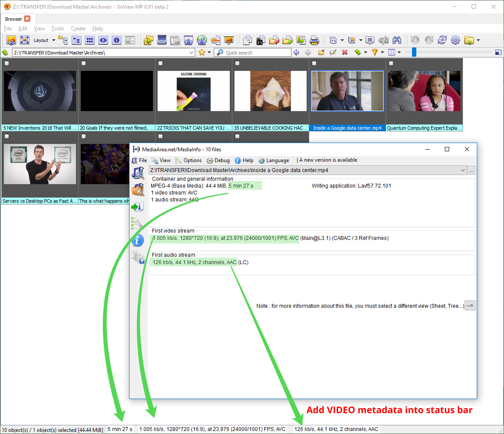Open MediaInfo Options menu
Viewport: 504px width, 434px height.
point(188,160)
